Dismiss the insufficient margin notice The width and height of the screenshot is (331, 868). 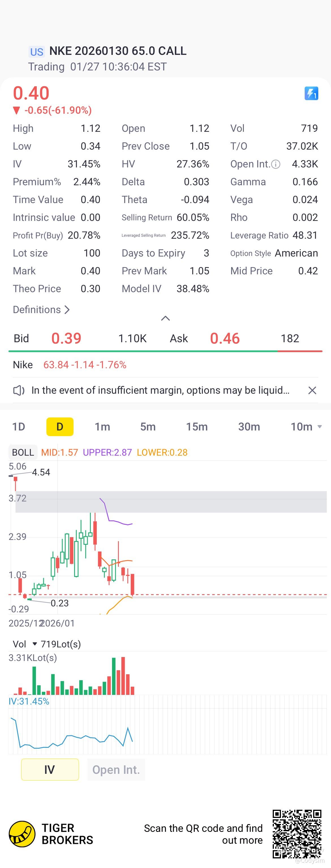pos(312,390)
